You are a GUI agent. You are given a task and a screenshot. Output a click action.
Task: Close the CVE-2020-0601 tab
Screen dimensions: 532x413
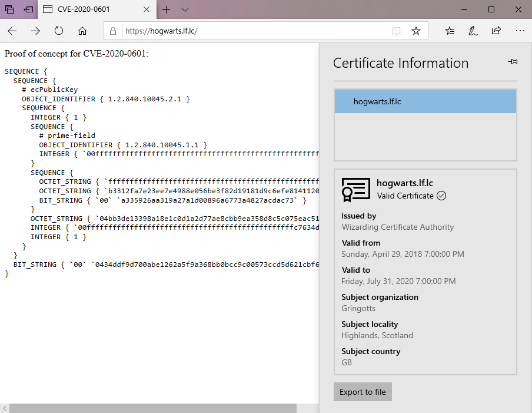(x=147, y=9)
